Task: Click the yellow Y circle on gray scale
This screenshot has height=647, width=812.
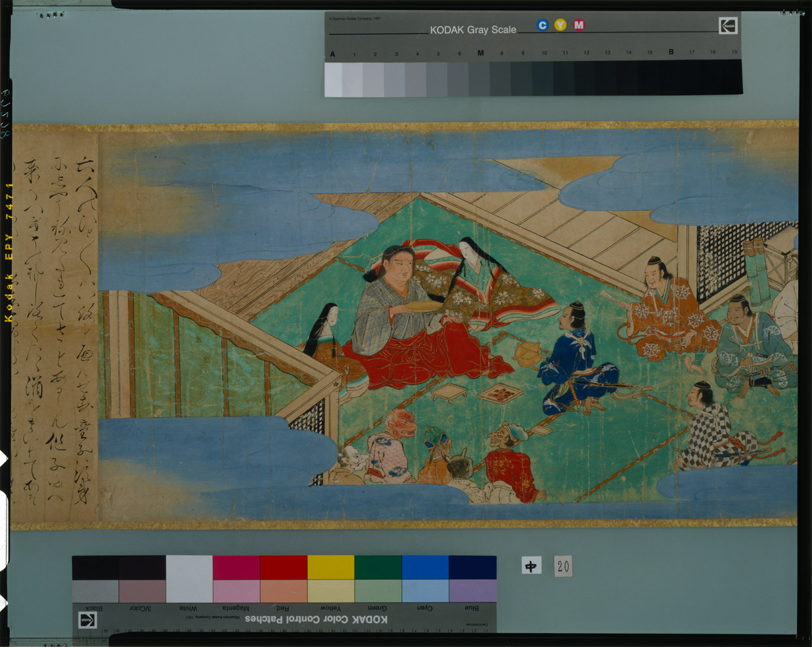Action: pyautogui.click(x=560, y=25)
